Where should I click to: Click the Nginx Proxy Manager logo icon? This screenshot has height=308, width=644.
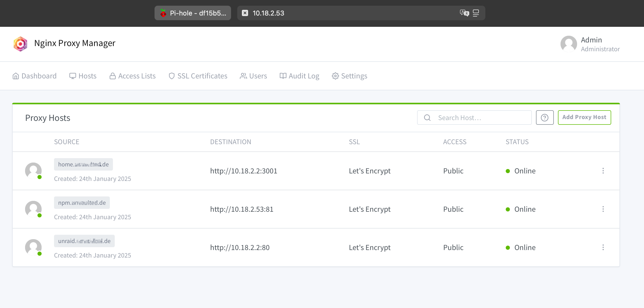point(20,44)
